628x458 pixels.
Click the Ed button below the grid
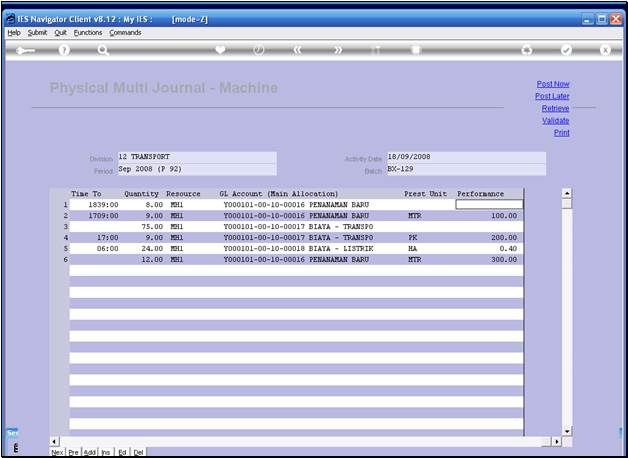click(122, 452)
